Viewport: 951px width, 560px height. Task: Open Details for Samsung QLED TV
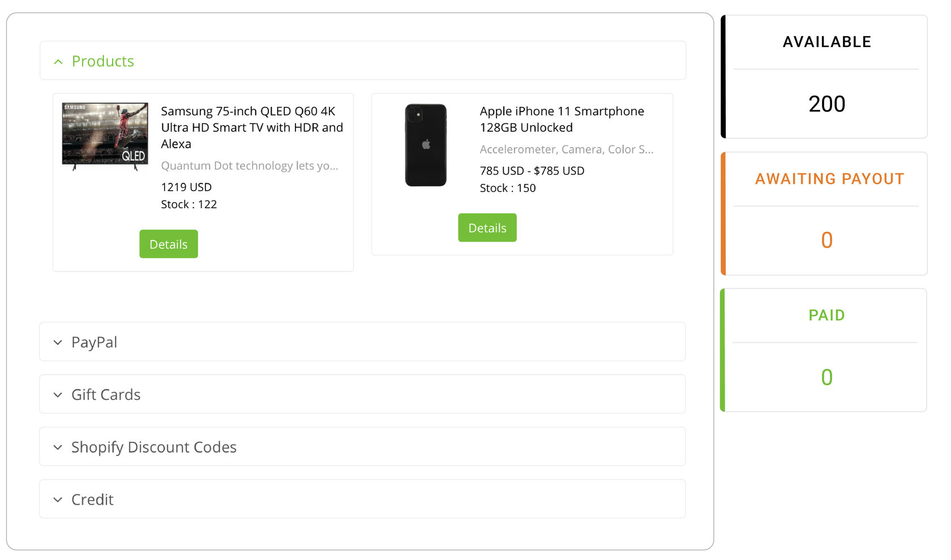[x=169, y=244]
